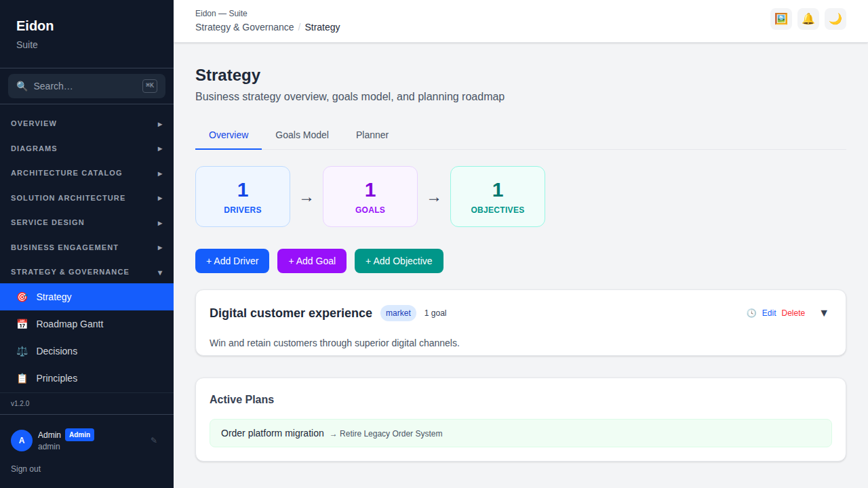Click the ⌘K shortcut badge
The height and width of the screenshot is (488, 868).
point(150,86)
